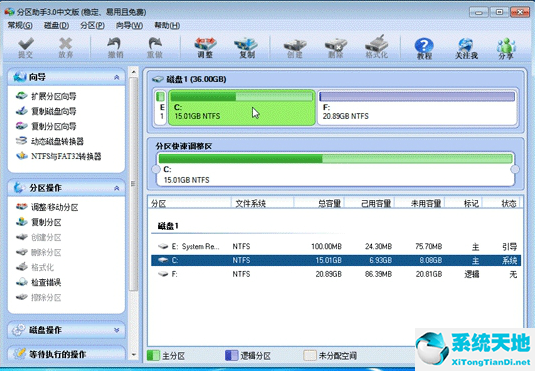Click the sidebar scrollbar up arrow
Image resolution: width=535 pixels, height=371 pixels.
[133, 72]
